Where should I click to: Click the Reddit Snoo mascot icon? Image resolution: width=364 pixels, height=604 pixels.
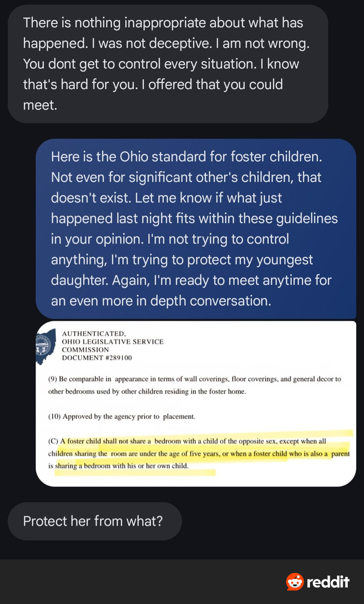(295, 582)
